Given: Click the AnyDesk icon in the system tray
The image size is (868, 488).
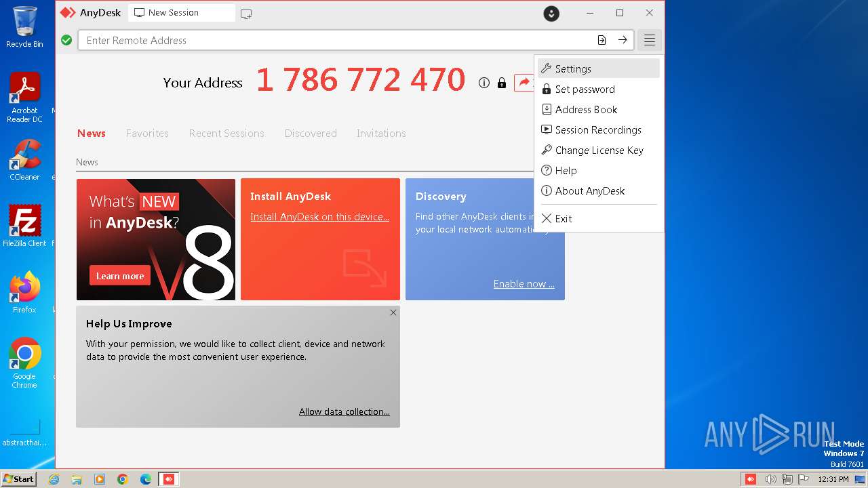Looking at the screenshot, I should (x=751, y=479).
